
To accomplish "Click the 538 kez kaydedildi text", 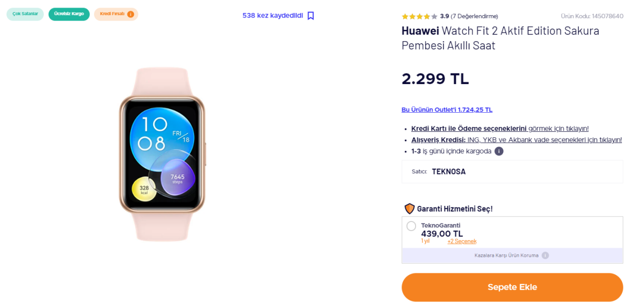I will point(273,16).
